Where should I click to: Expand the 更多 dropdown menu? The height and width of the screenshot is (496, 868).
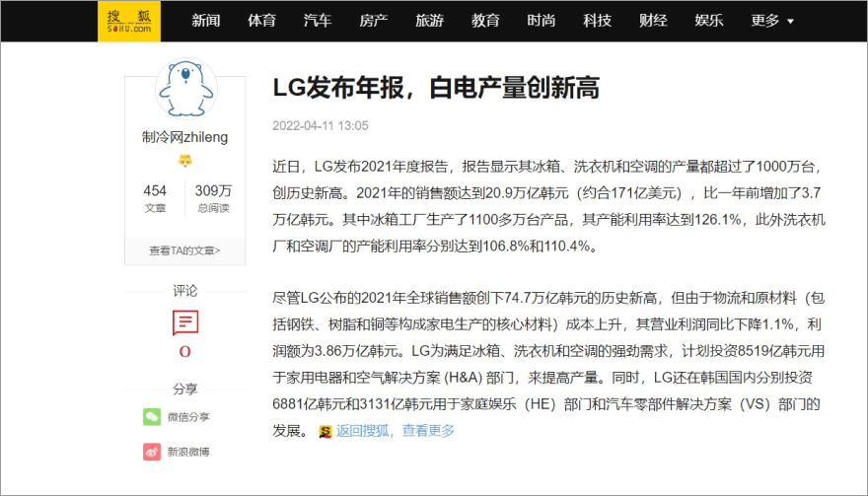tap(772, 21)
